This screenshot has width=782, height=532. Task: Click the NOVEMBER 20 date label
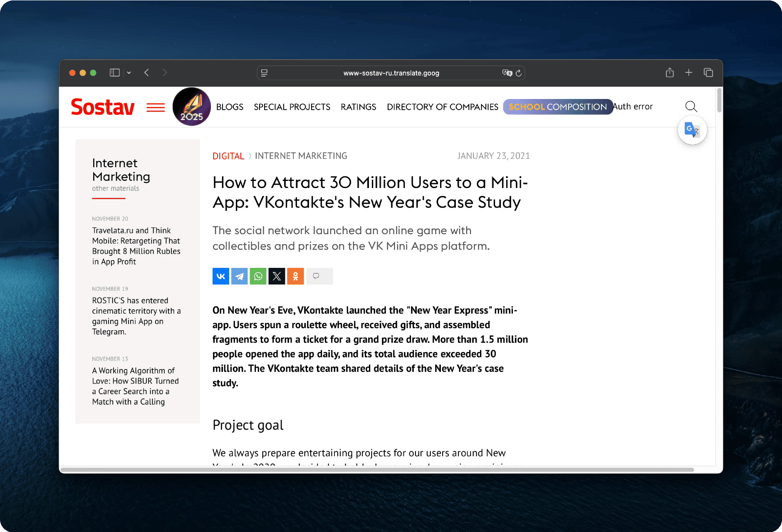[110, 219]
